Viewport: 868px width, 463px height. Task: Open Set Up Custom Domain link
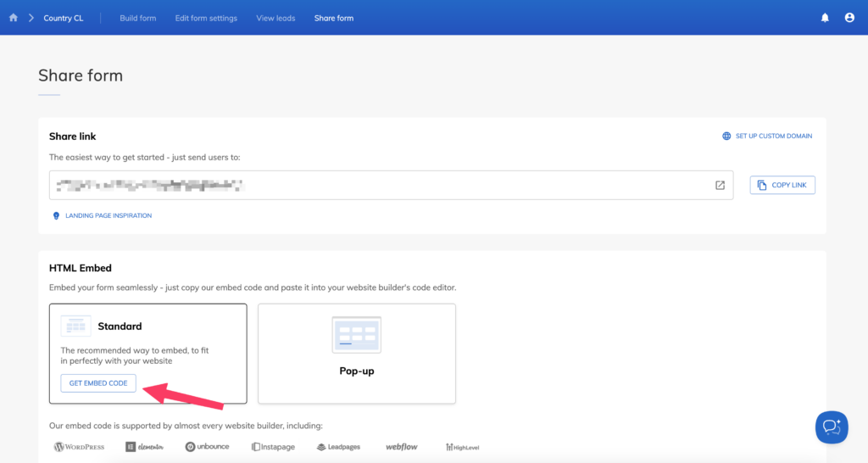click(x=767, y=136)
